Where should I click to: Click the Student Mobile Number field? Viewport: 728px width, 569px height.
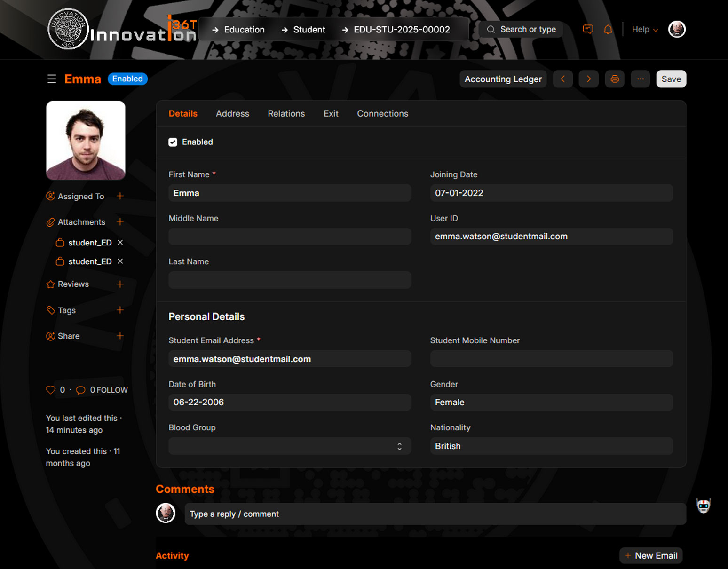point(551,359)
